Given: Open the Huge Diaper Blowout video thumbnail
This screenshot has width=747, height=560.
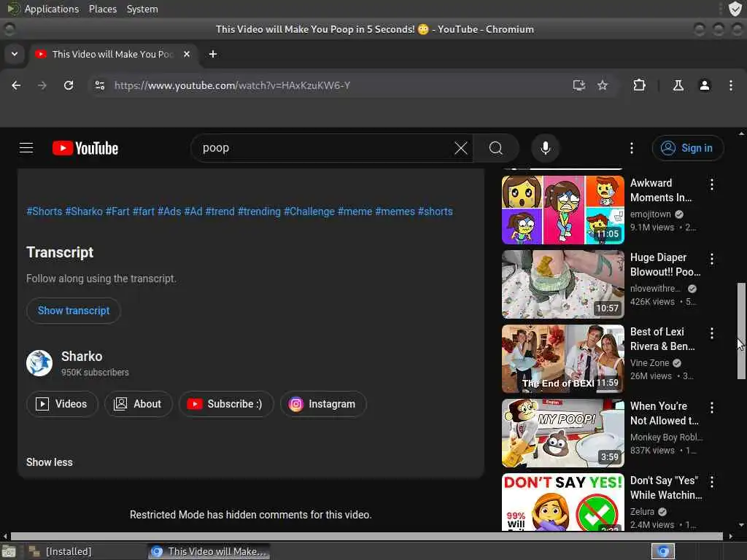Looking at the screenshot, I should pyautogui.click(x=562, y=284).
